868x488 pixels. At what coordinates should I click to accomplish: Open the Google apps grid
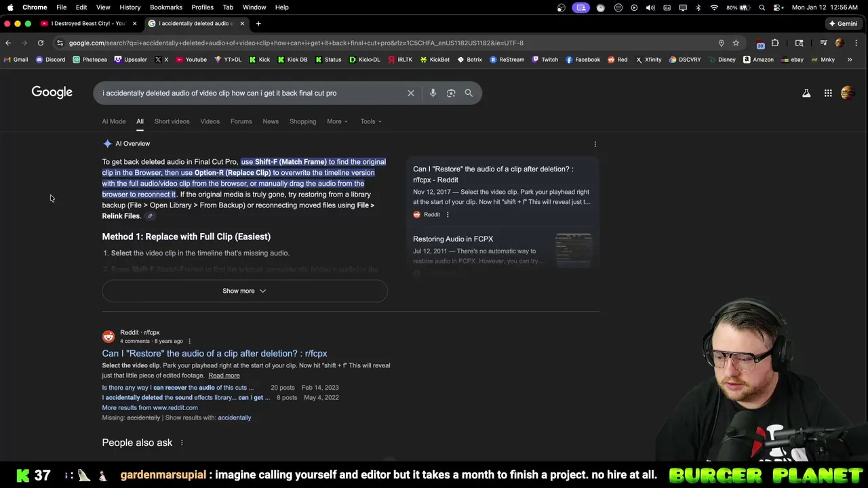[x=828, y=93]
